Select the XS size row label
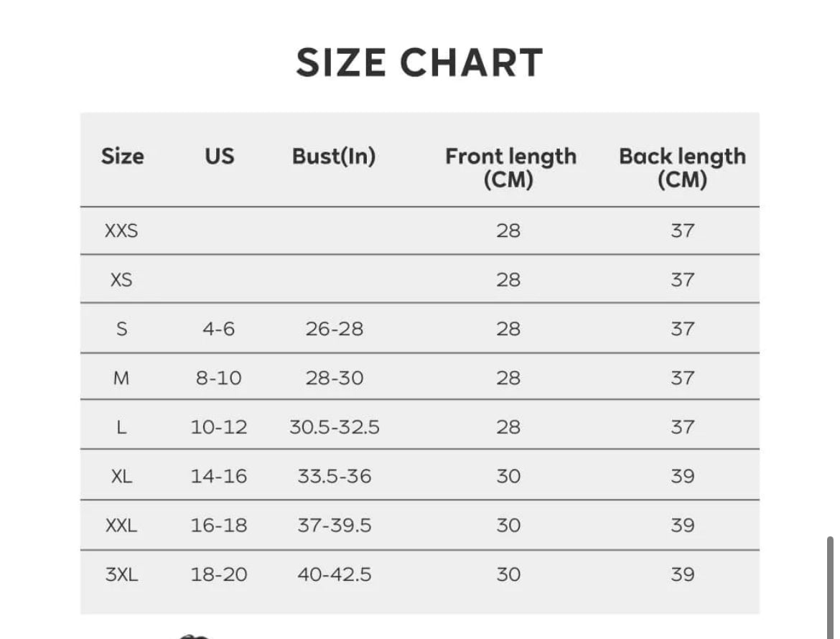The width and height of the screenshot is (840, 639). click(x=121, y=279)
